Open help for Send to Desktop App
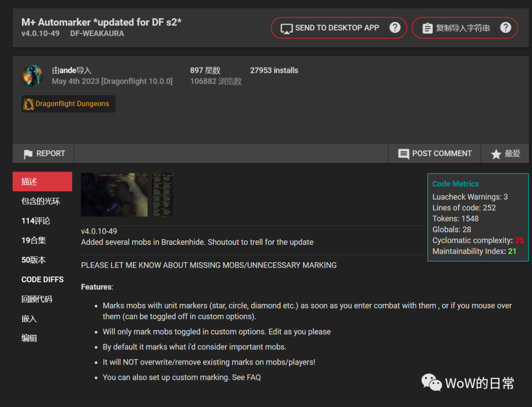Viewport: 532px width, 407px height. click(x=395, y=28)
